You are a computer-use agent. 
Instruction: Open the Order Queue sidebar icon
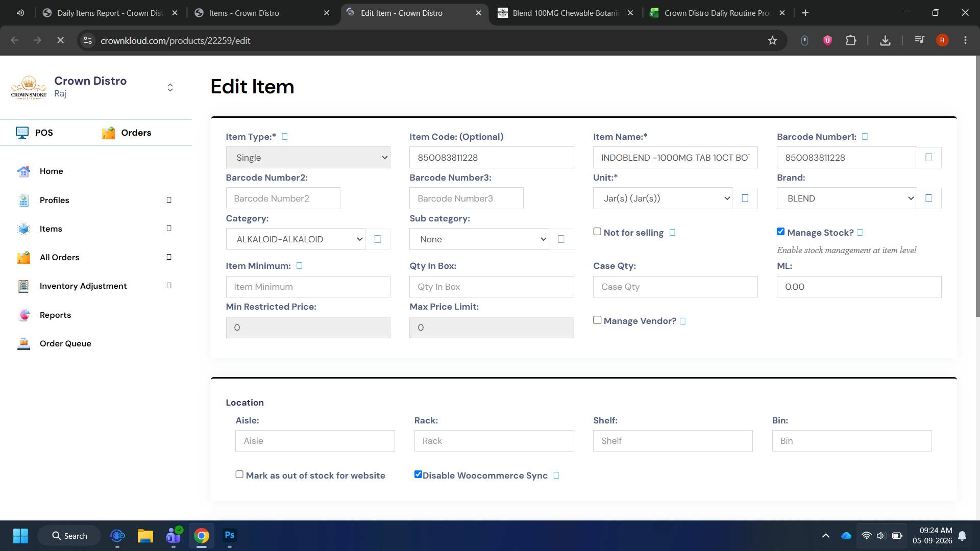pos(23,344)
